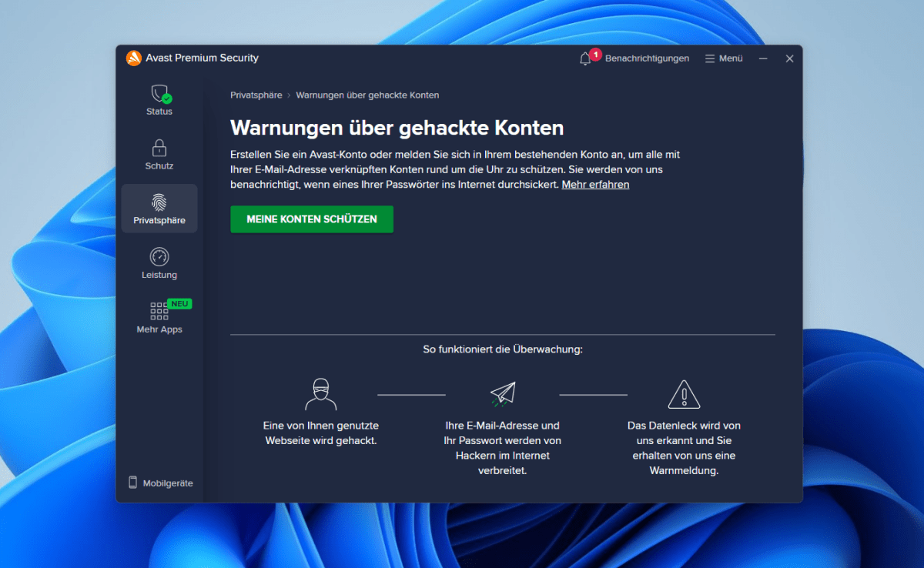Click the Mobilgeräte phone icon
924x568 pixels.
click(132, 483)
